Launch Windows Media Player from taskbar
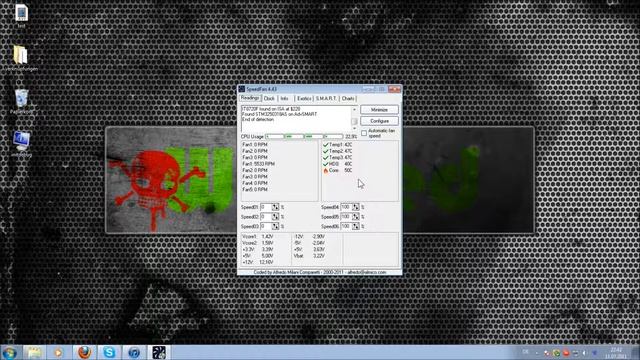The width and height of the screenshot is (640, 360). tap(58, 353)
